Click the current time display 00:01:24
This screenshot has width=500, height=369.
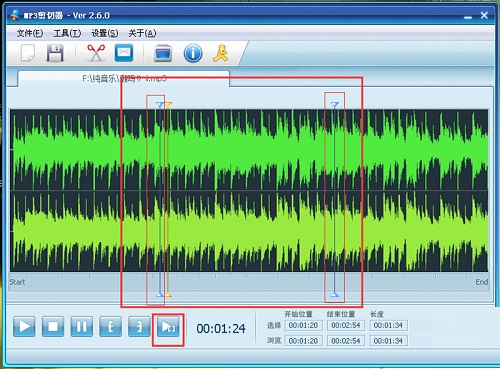(221, 329)
